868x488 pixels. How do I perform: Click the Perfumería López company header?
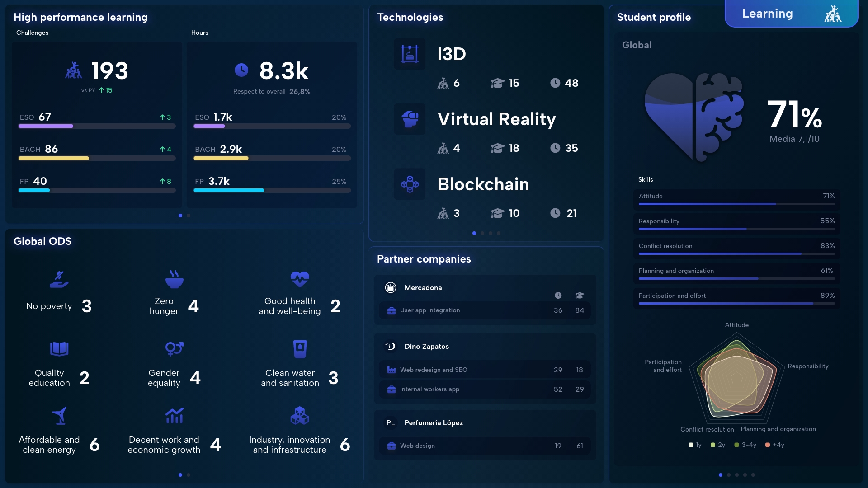pyautogui.click(x=433, y=423)
